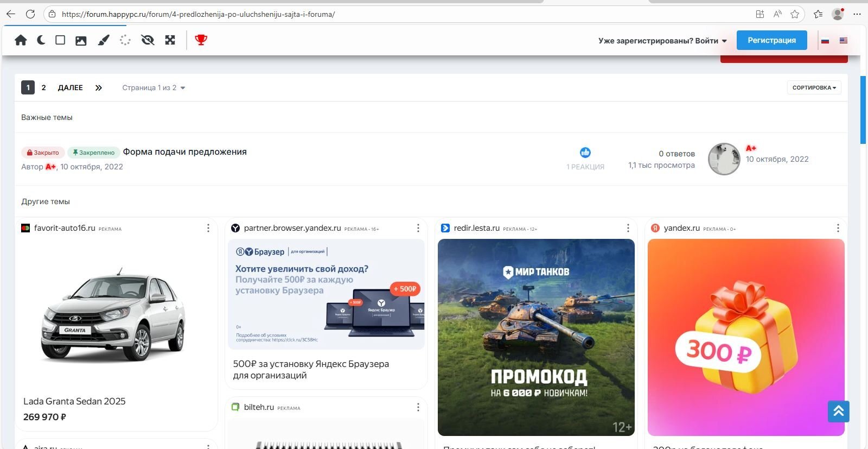868x449 pixels.
Task: Click the home icon in forum toolbar
Action: pyautogui.click(x=21, y=40)
